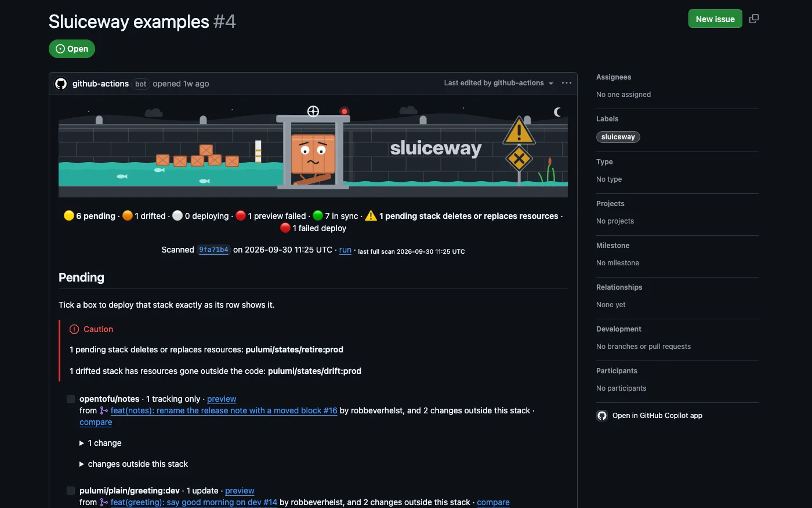The height and width of the screenshot is (508, 812).
Task: Open the Milestone sidebar section
Action: click(x=612, y=246)
